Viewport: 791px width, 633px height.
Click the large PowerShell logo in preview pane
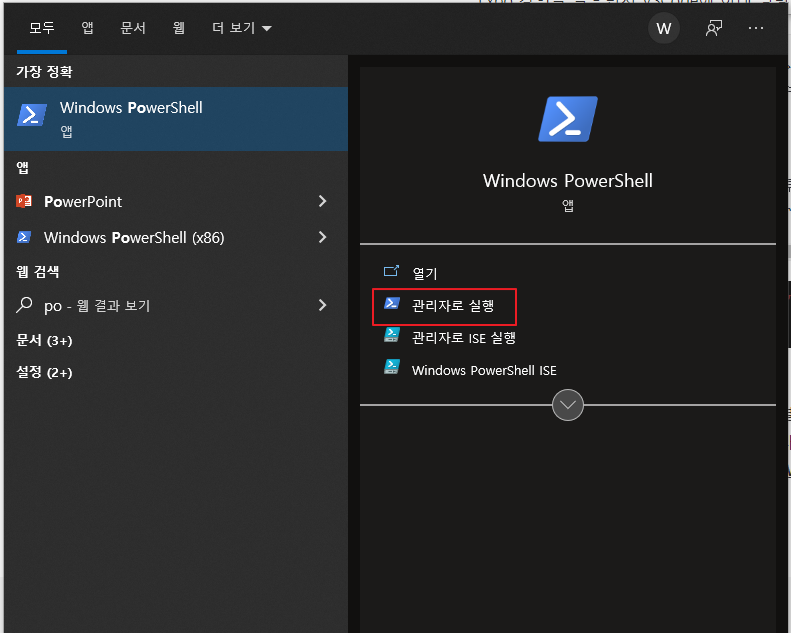coord(568,119)
